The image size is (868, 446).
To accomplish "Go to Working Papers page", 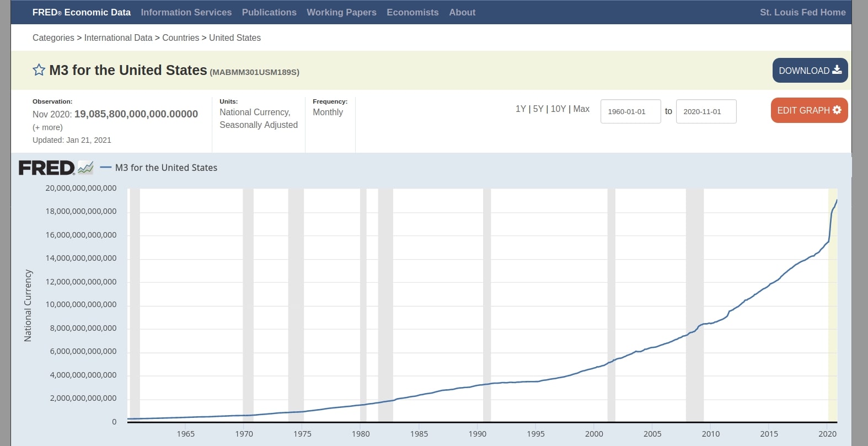I will tap(341, 12).
